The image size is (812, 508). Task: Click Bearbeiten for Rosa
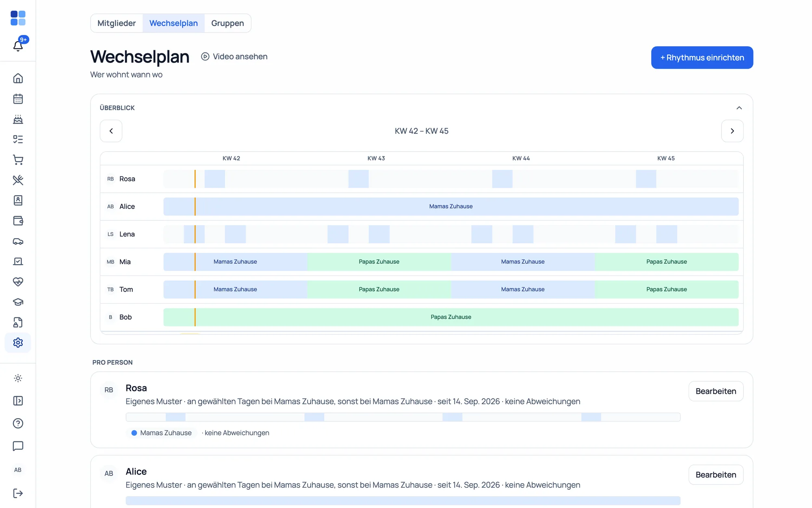coord(716,391)
